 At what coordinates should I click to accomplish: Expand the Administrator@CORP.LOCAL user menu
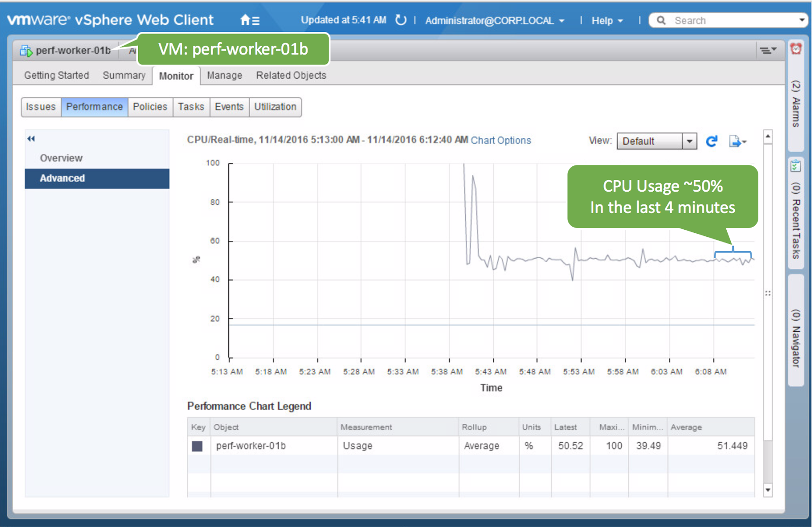point(561,21)
